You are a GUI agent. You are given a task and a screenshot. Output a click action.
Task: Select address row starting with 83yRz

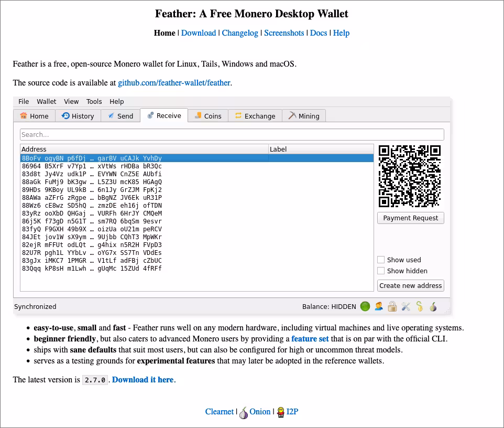[196, 213]
